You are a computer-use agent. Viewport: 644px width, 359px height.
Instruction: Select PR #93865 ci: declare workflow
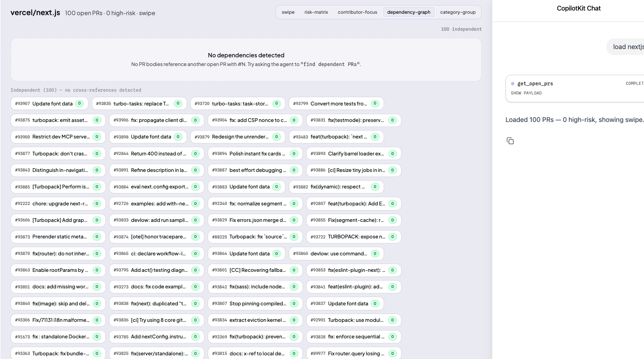click(x=157, y=254)
